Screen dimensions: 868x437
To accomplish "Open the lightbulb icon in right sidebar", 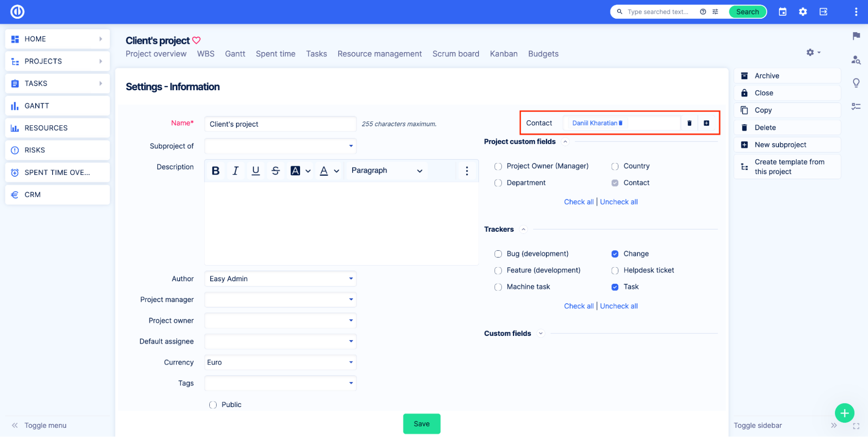I will pos(856,82).
